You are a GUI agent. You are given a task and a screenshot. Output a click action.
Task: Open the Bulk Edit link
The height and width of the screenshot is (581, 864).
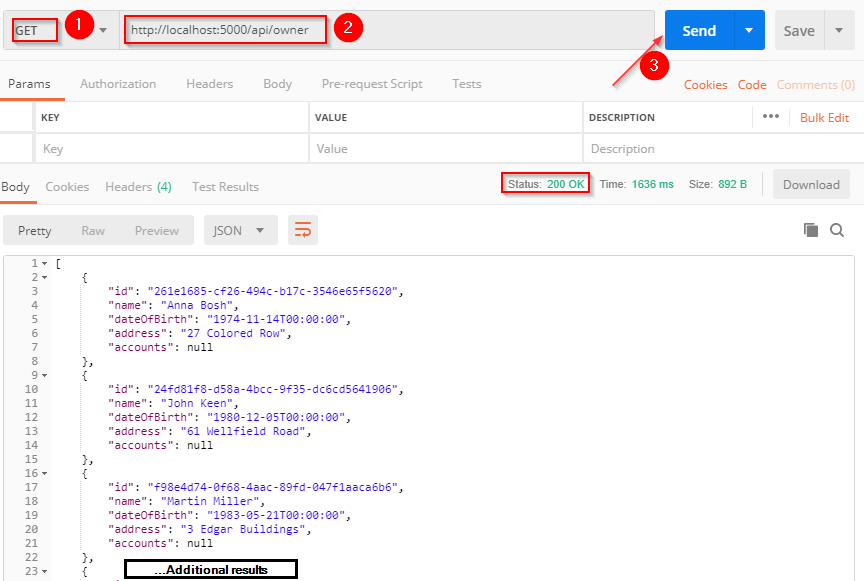click(824, 117)
